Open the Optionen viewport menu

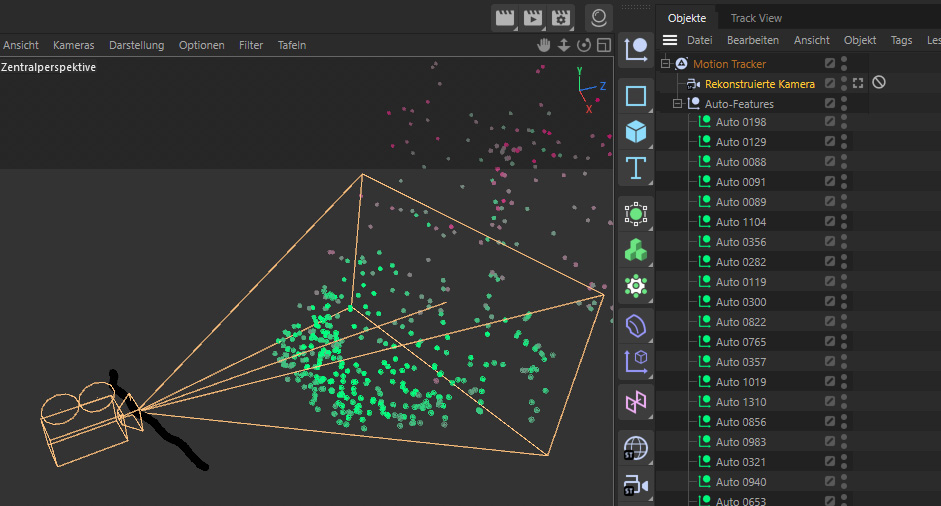(x=202, y=45)
